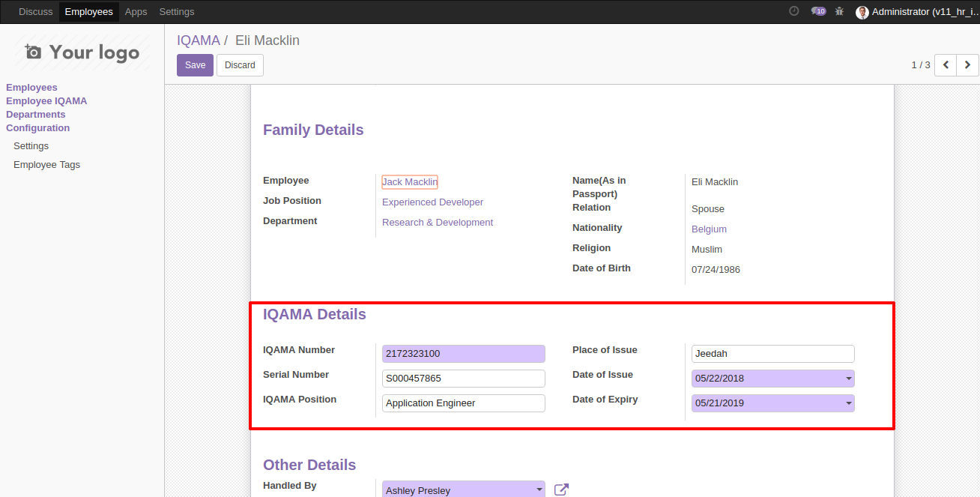Image resolution: width=980 pixels, height=497 pixels.
Task: Go to the previous record arrow
Action: tap(946, 65)
